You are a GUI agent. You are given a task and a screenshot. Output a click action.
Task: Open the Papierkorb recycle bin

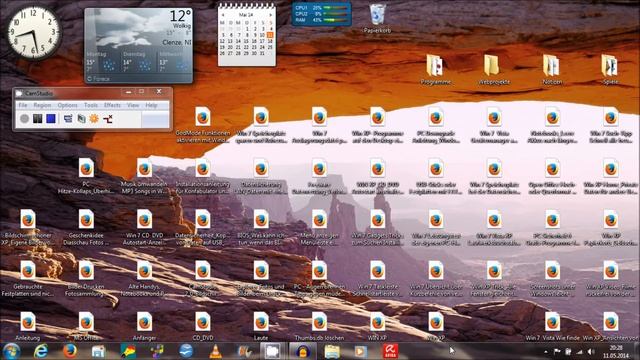377,18
